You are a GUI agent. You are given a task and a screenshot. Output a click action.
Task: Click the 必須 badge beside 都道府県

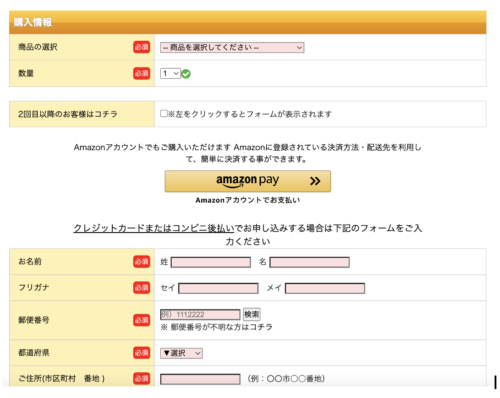click(142, 353)
